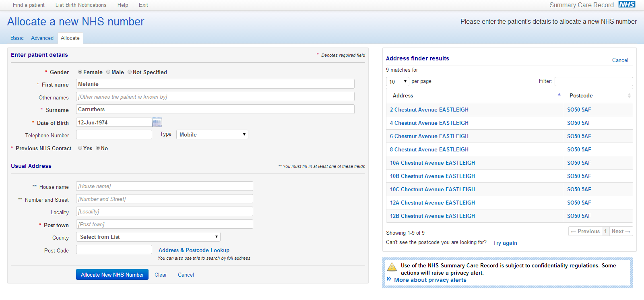Open Address & Postcode Lookup
The height and width of the screenshot is (300, 644).
click(194, 250)
